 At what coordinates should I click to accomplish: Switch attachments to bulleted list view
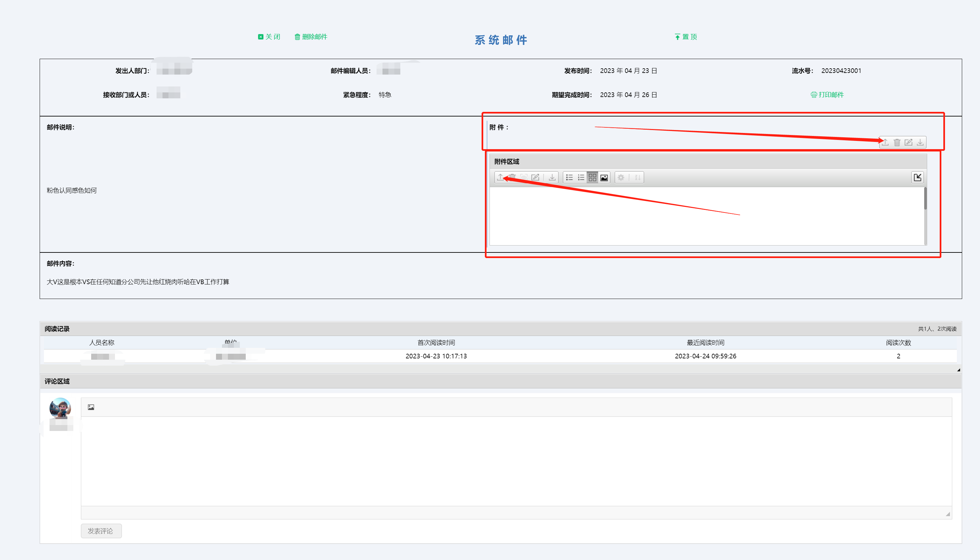pos(569,177)
